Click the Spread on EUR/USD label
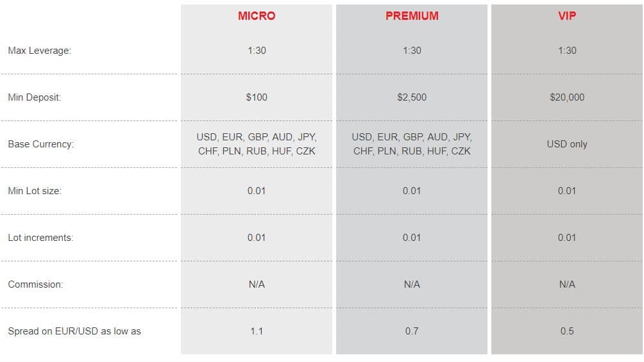This screenshot has width=644, height=362. point(74,331)
